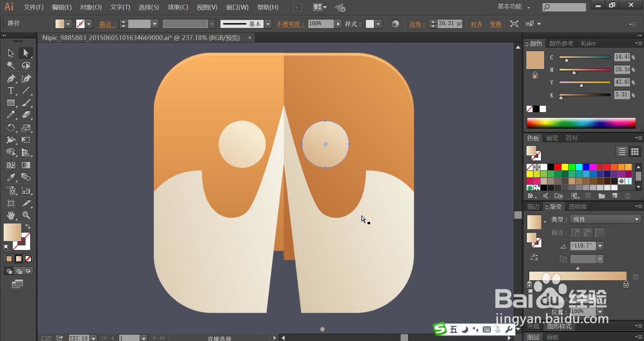Select the Scale tool
Viewport: 644px width, 341px height.
pos(26,128)
